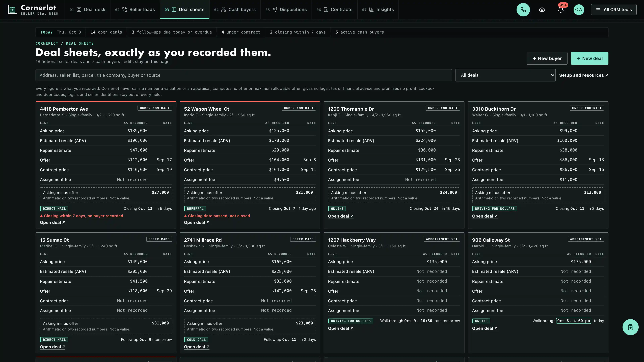This screenshot has width=644, height=362.
Task: Open the phone dialer button
Action: click(523, 10)
